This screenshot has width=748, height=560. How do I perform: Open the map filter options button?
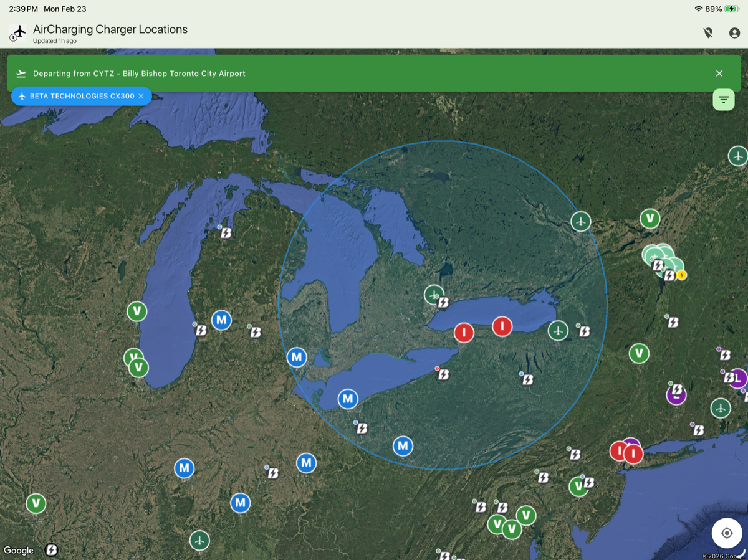coord(723,99)
